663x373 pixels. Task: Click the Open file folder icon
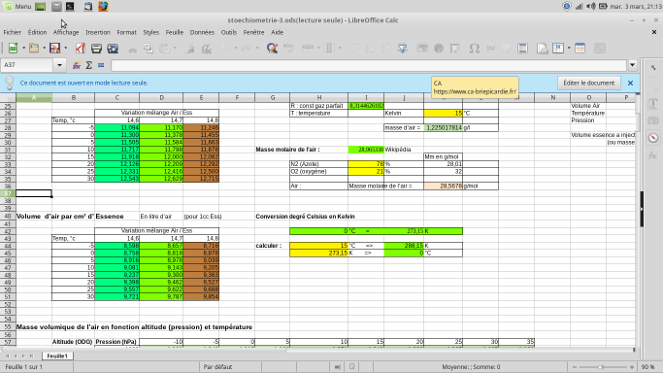point(34,48)
